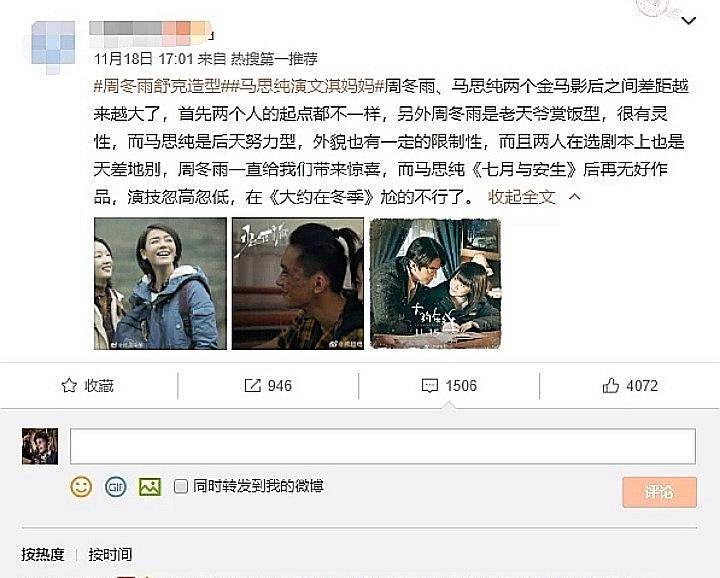Open the emoji smiley picker
The width and height of the screenshot is (720, 578).
point(81,487)
